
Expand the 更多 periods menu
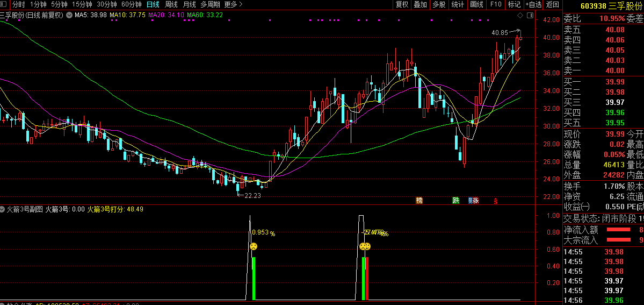(233, 4)
